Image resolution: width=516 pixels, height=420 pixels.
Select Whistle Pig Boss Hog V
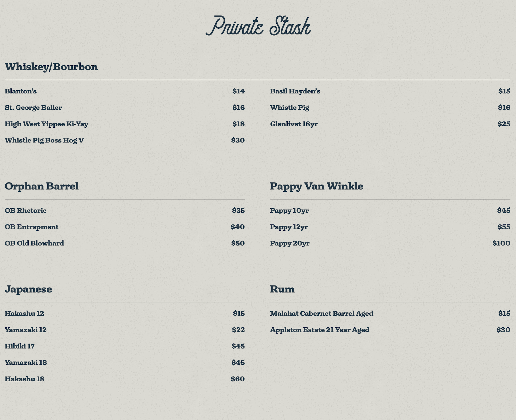click(x=44, y=140)
